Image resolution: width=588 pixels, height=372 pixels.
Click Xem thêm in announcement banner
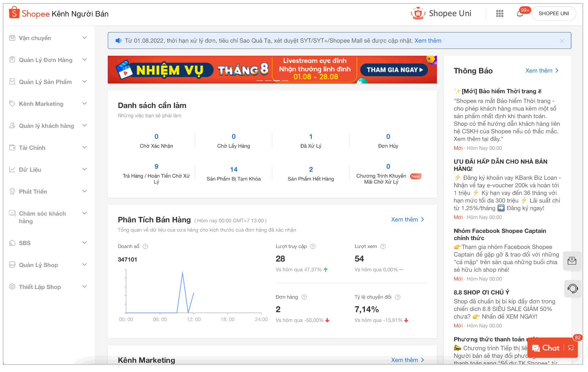[x=428, y=41]
